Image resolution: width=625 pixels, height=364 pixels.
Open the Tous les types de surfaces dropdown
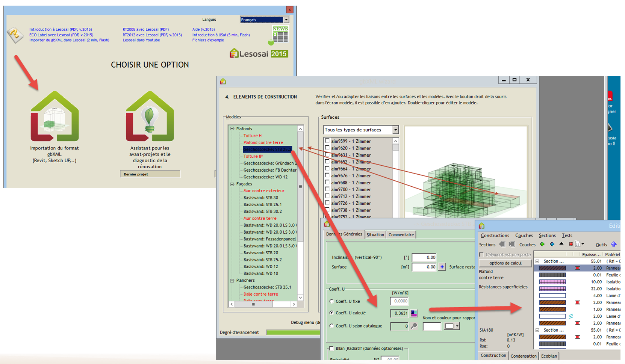[395, 130]
